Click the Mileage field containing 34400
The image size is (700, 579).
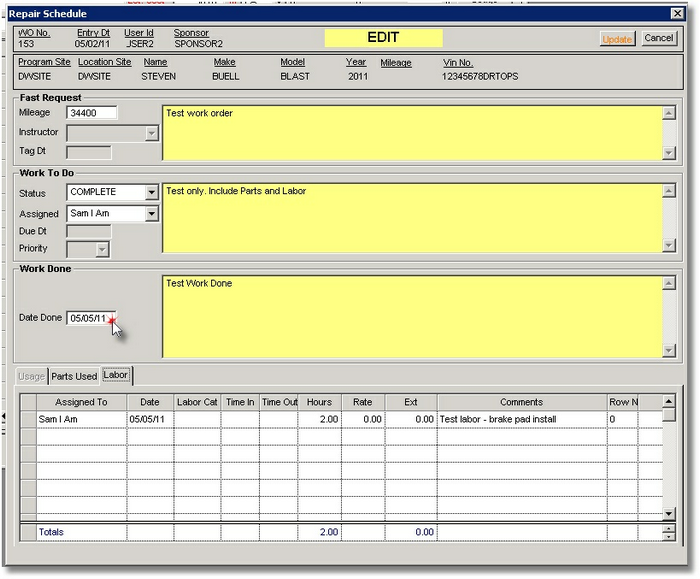click(x=92, y=113)
